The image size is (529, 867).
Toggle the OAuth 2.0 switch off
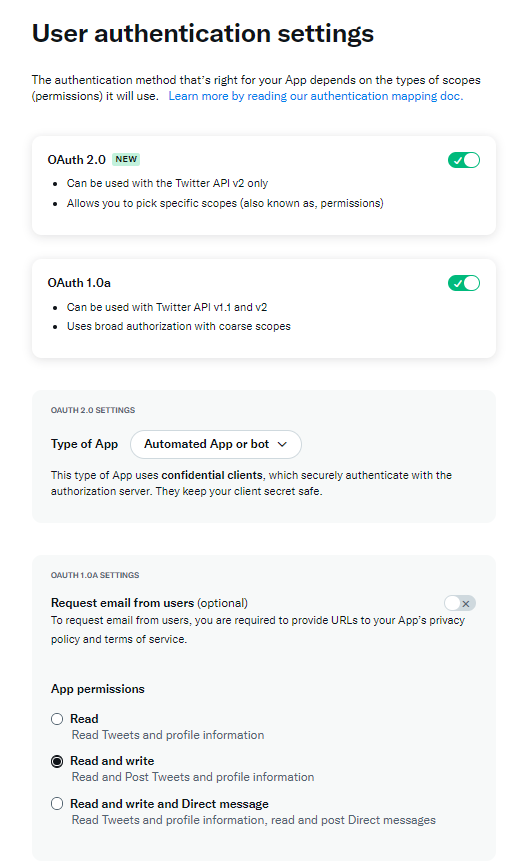click(x=464, y=160)
